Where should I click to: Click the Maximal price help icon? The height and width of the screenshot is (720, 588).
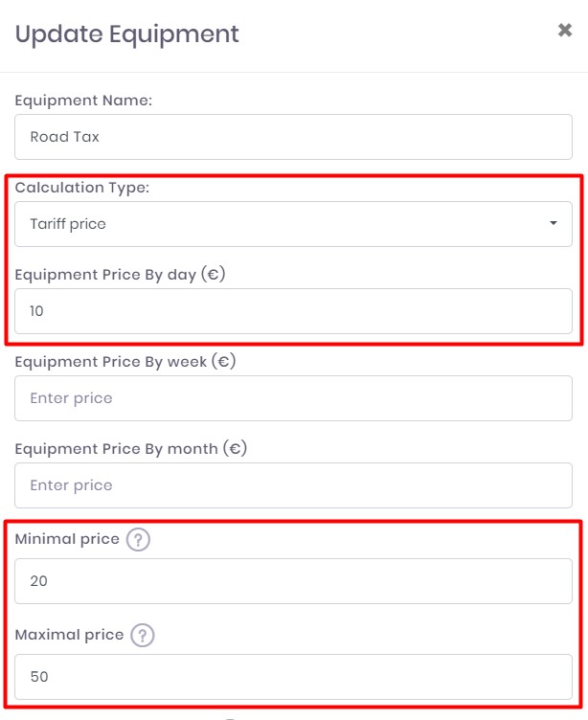point(143,636)
